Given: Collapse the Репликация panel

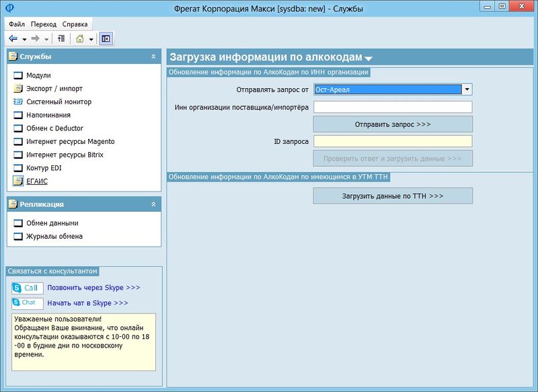Looking at the screenshot, I should click(153, 204).
